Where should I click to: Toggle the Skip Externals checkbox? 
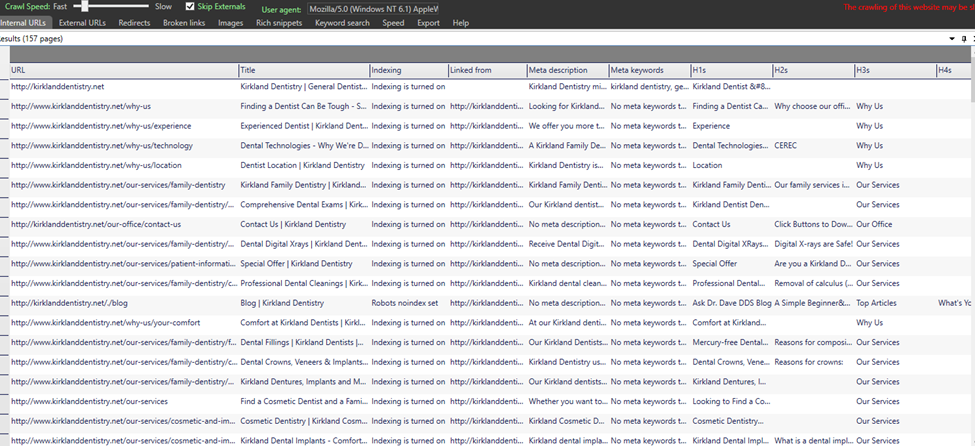(x=190, y=7)
